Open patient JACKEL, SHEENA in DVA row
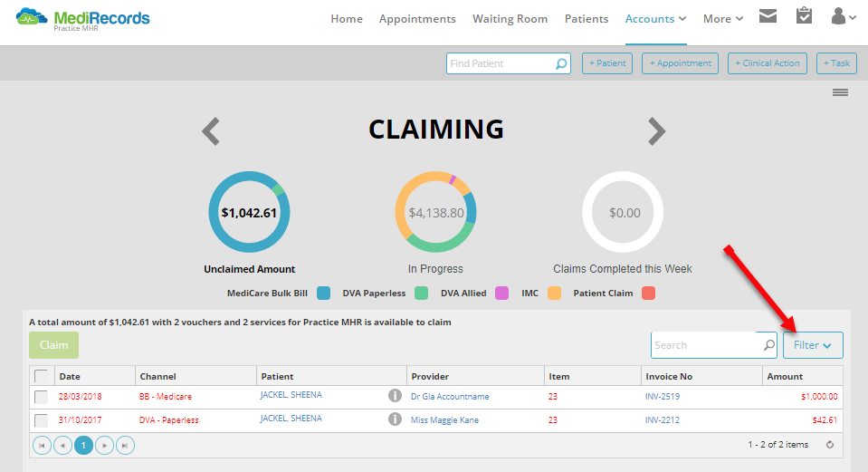The width and height of the screenshot is (868, 472). click(291, 419)
